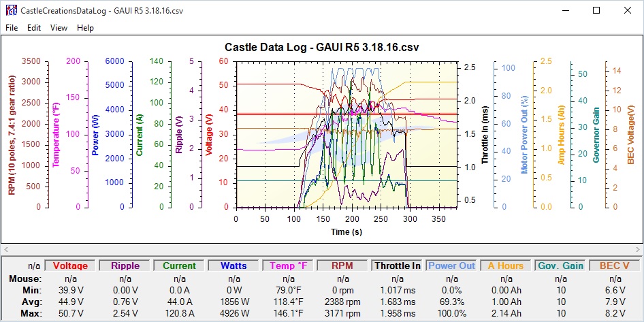Click the max throttle value 1.958 ms

[x=397, y=313]
